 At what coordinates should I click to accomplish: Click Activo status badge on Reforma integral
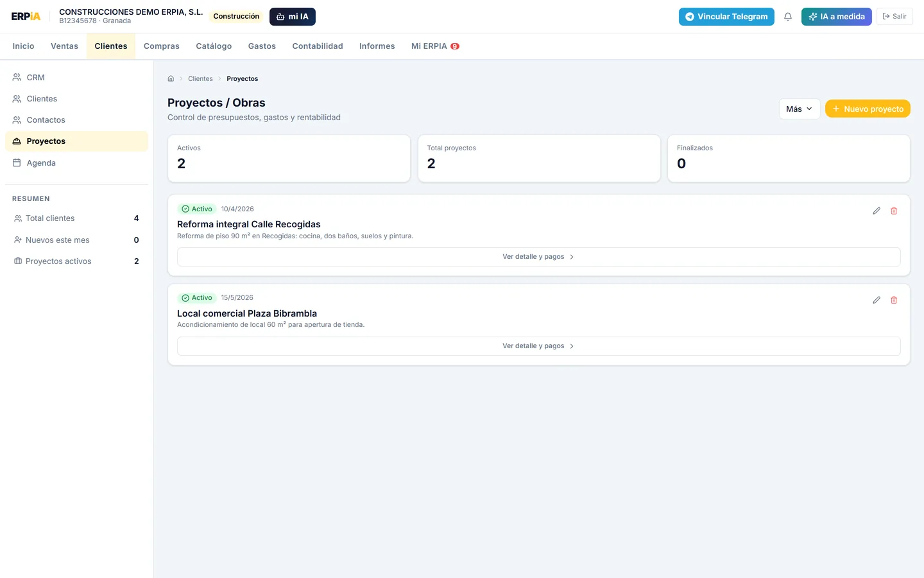click(197, 209)
